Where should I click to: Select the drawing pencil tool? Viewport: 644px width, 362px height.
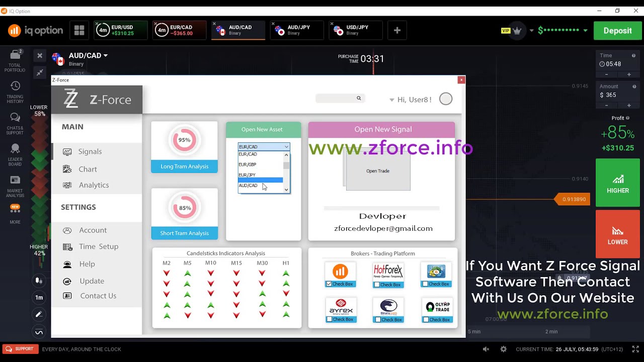(39, 314)
